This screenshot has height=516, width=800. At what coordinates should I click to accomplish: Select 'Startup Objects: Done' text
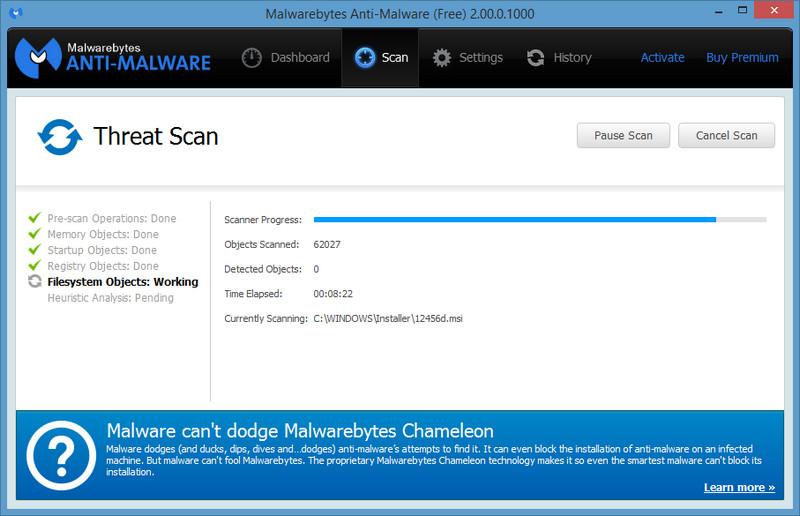coord(102,250)
